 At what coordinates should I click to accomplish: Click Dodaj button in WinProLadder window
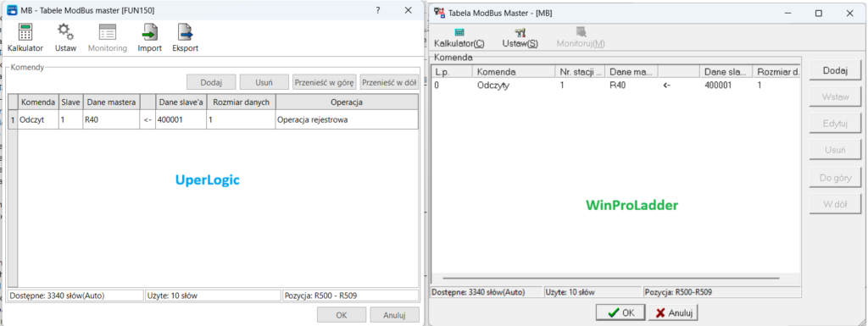(835, 70)
